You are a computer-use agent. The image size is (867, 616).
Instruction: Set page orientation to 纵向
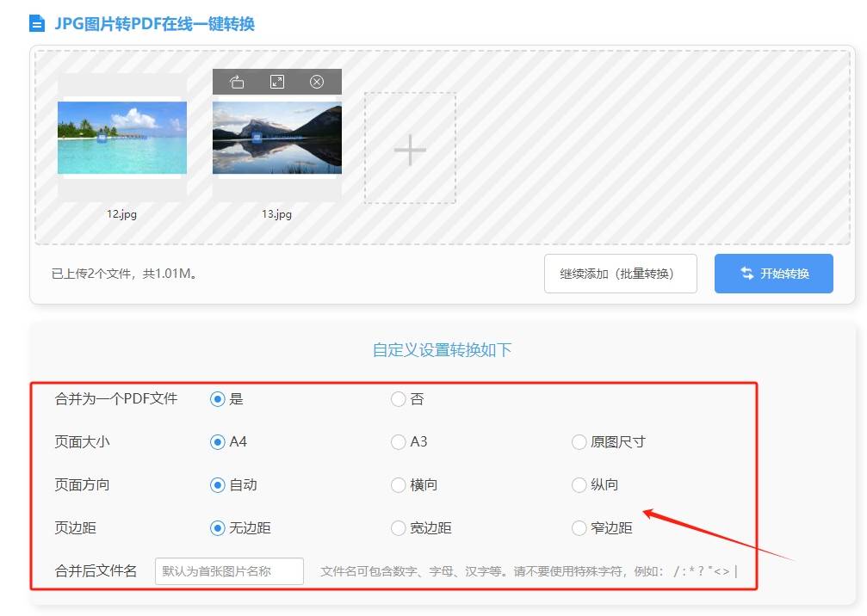[x=579, y=484]
